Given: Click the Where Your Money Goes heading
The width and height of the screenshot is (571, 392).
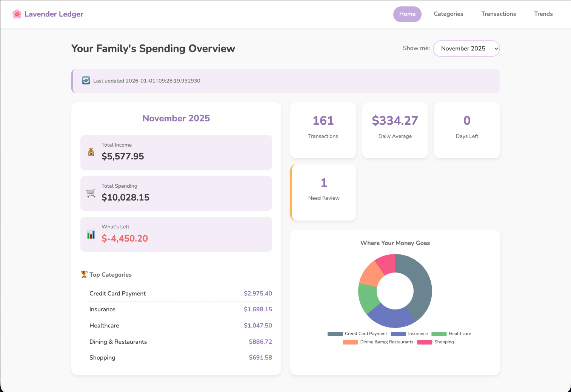Looking at the screenshot, I should 395,243.
